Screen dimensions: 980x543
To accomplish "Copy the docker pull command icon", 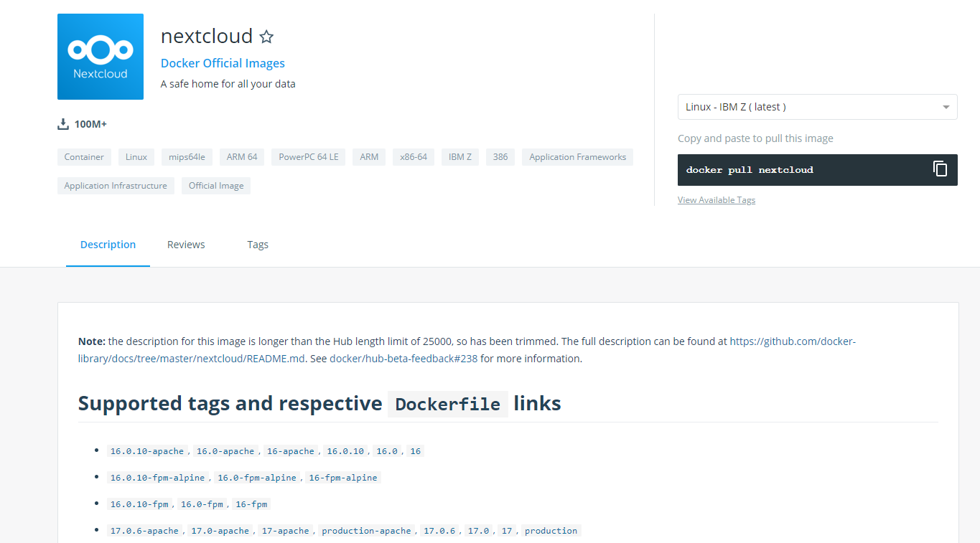I will click(x=940, y=169).
